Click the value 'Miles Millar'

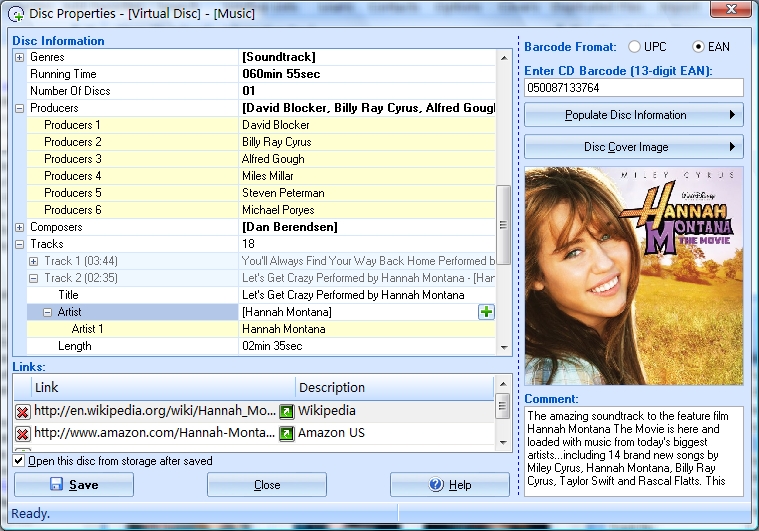(x=268, y=176)
